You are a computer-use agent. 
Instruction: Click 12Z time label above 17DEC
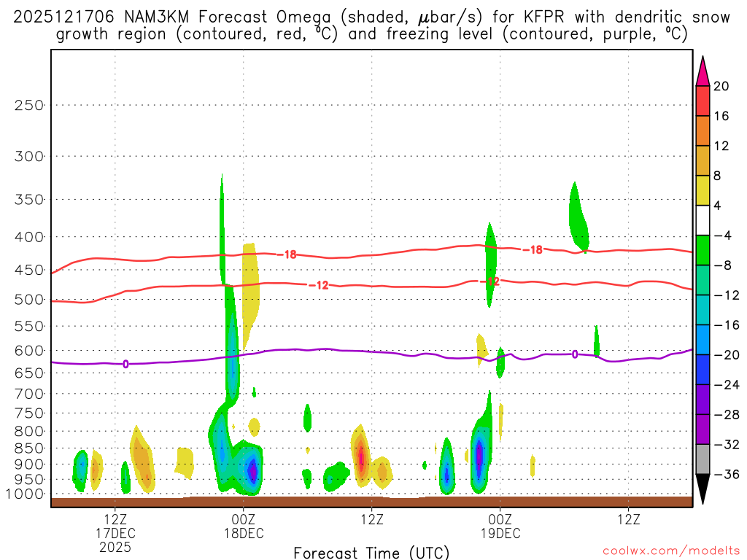pyautogui.click(x=115, y=519)
